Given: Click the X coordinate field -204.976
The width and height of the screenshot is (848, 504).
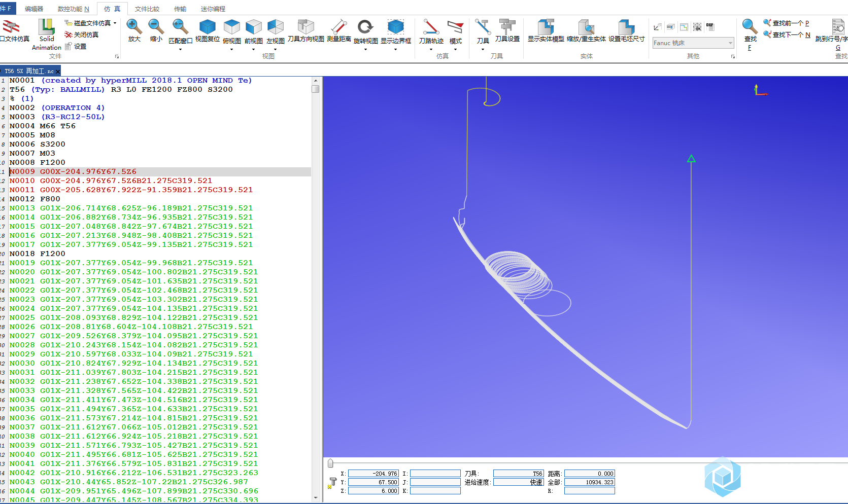Looking at the screenshot, I should [x=374, y=474].
